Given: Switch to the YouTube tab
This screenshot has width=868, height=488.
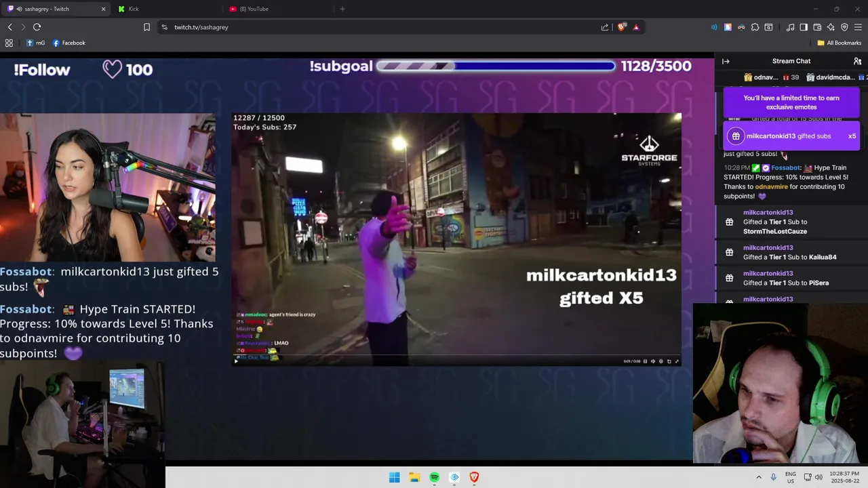Looking at the screenshot, I should 278,9.
